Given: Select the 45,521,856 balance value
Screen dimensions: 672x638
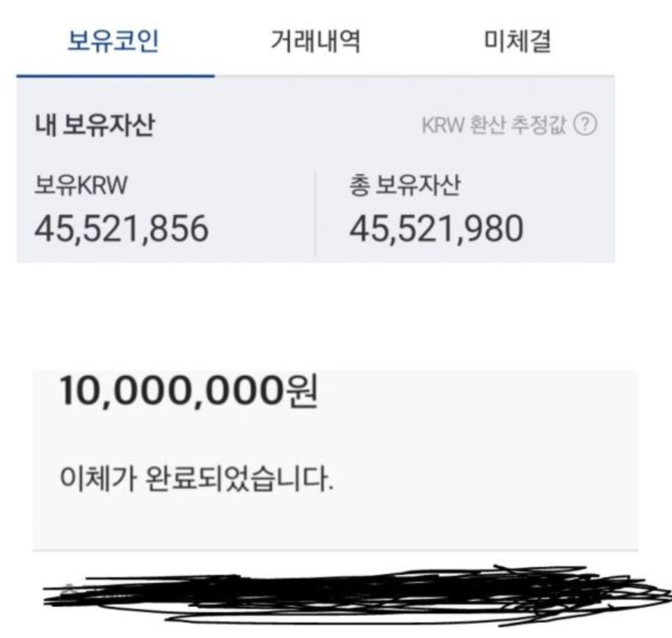Looking at the screenshot, I should point(122,228).
